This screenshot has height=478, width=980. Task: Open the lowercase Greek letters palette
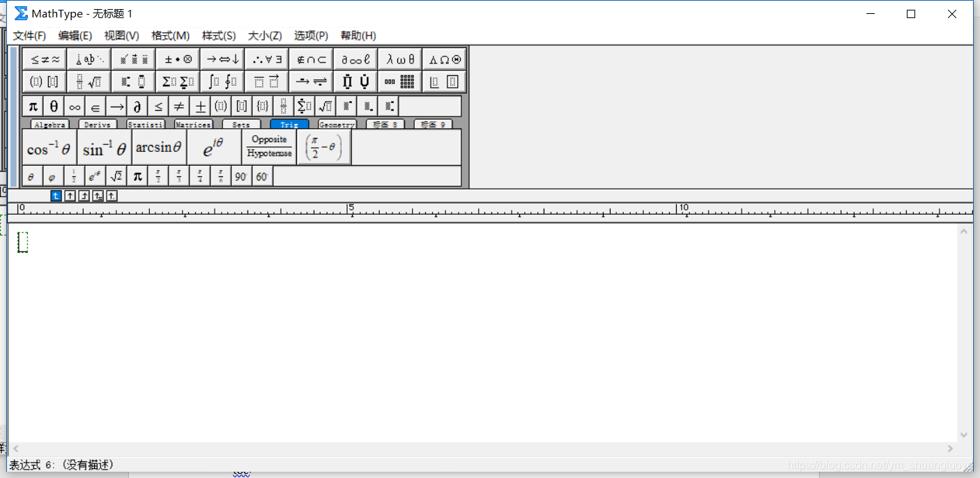(x=399, y=59)
